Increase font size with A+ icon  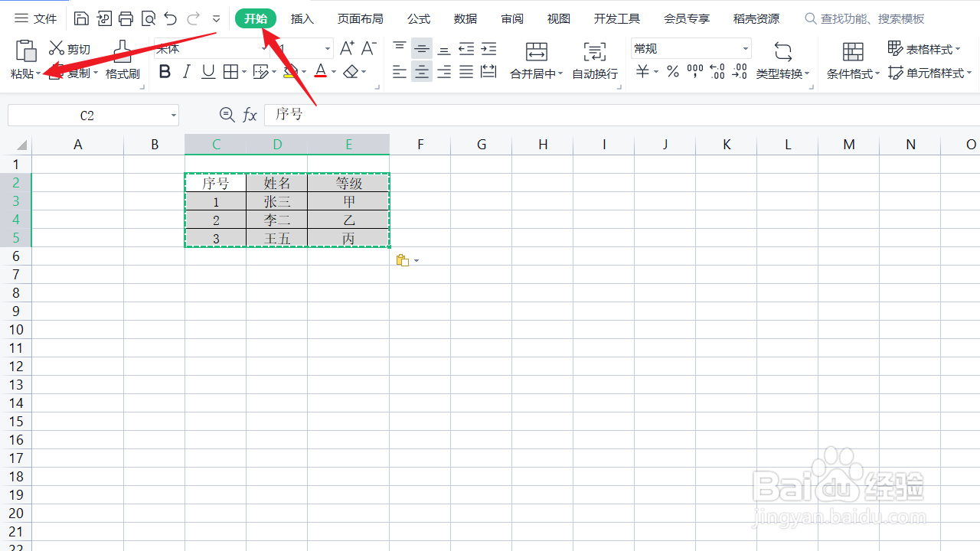point(347,48)
